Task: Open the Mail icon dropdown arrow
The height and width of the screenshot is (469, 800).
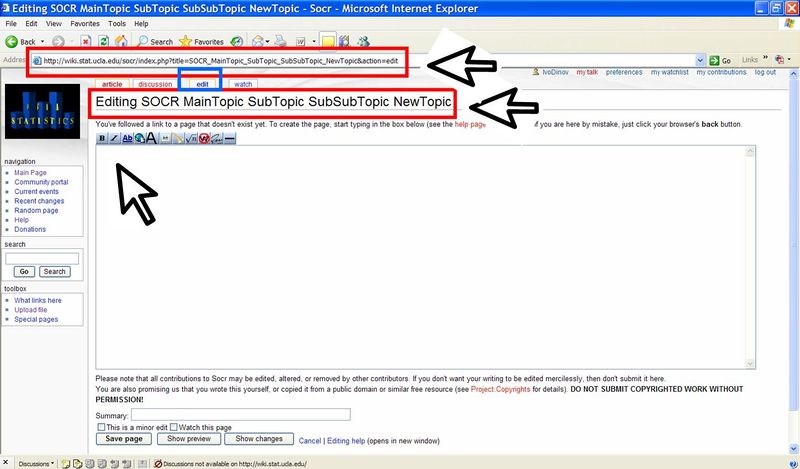Action: tap(267, 42)
